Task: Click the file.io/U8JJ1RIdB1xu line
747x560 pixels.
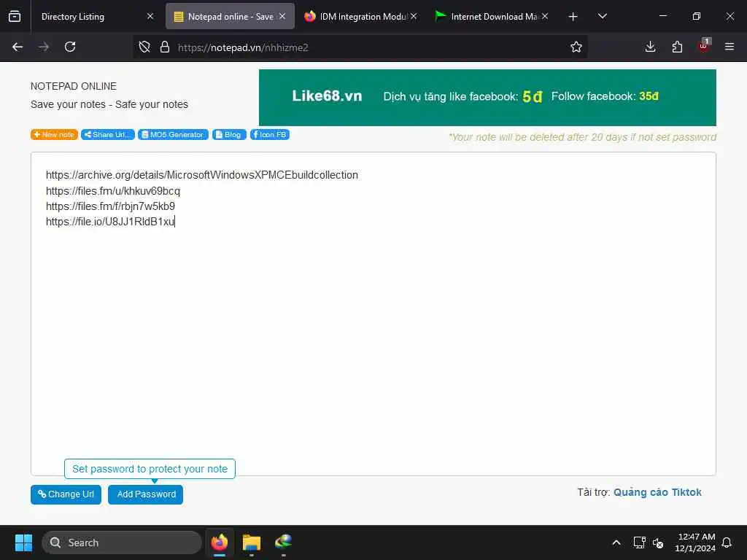Action: coord(110,222)
